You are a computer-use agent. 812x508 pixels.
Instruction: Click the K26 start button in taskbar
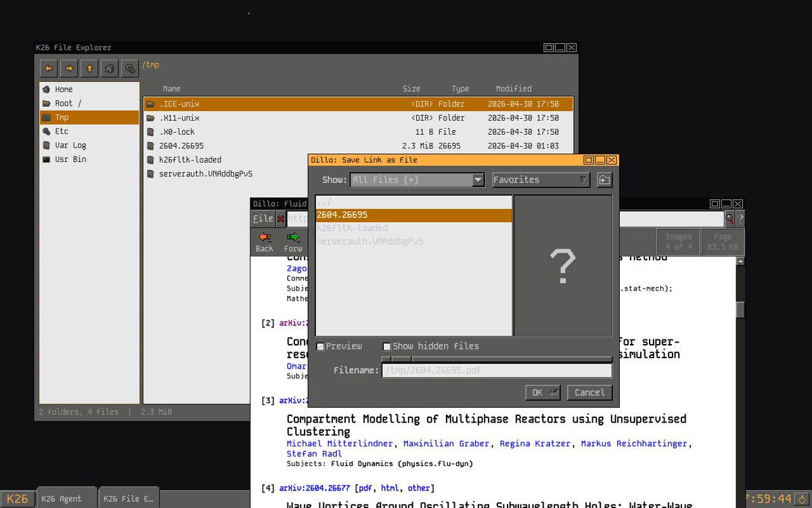(x=17, y=499)
